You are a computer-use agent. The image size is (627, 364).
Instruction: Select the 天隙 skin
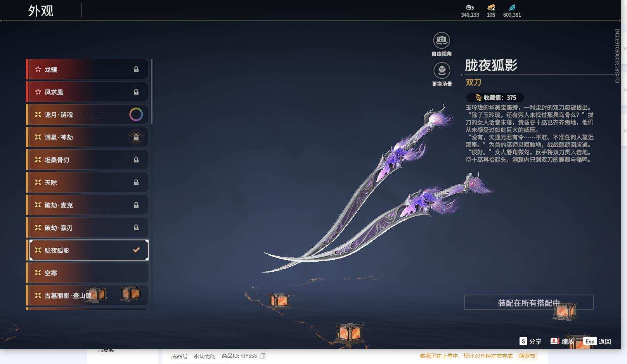click(87, 182)
